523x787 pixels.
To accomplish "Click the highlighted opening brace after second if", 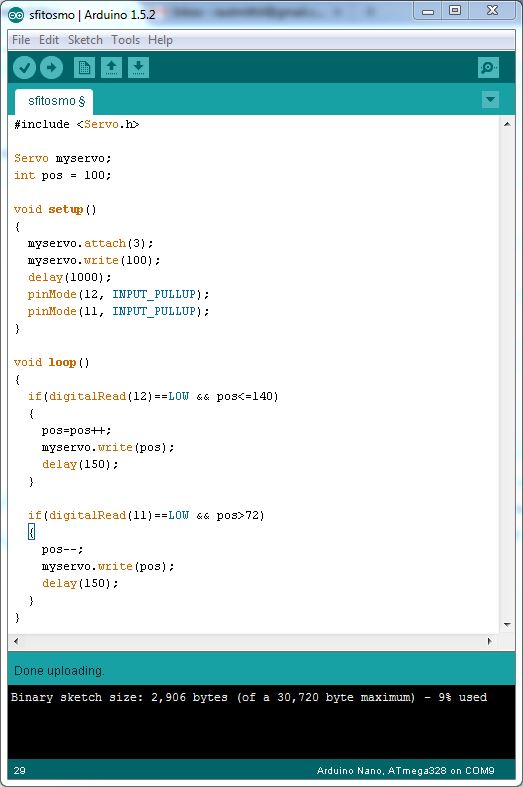I will [32, 532].
